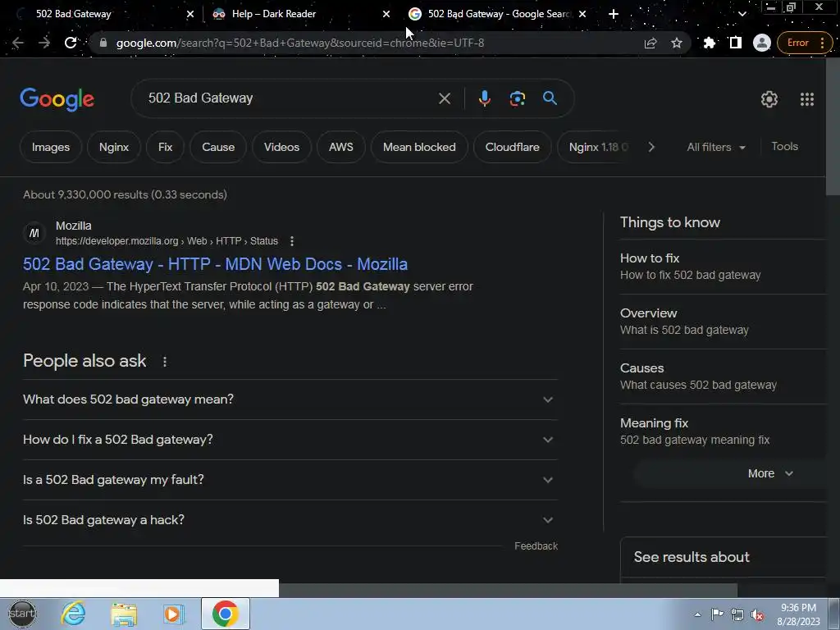Select the AWS filter chip
840x630 pixels.
tap(341, 148)
